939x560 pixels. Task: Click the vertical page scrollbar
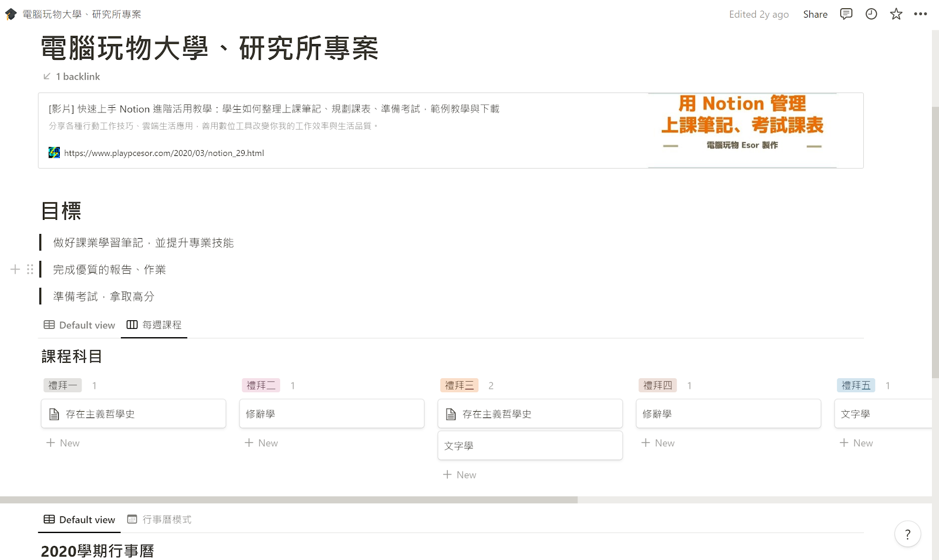[x=935, y=242]
